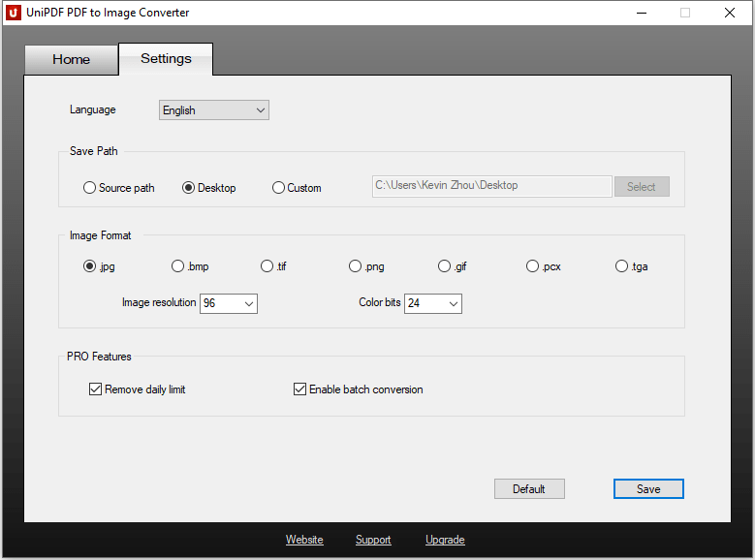Click the UniPDF app logo icon

click(13, 13)
